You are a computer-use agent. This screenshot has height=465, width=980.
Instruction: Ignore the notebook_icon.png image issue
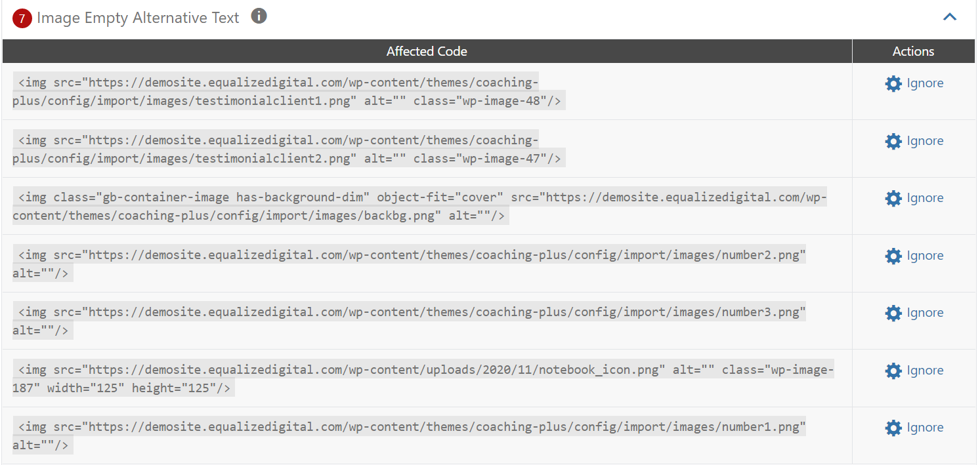pos(926,371)
